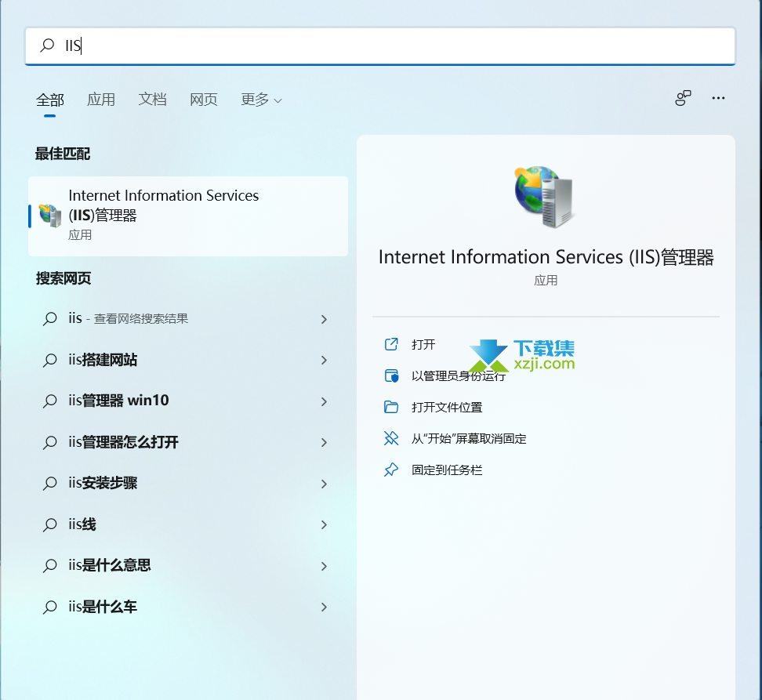Image resolution: width=762 pixels, height=700 pixels.
Task: Click the small IIS manager icon in best match
Action: [49, 216]
